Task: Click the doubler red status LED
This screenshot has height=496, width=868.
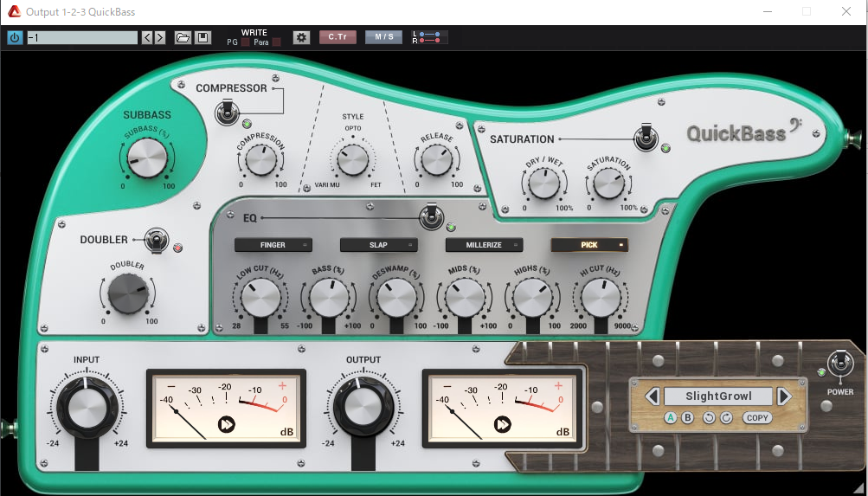Action: [177, 248]
